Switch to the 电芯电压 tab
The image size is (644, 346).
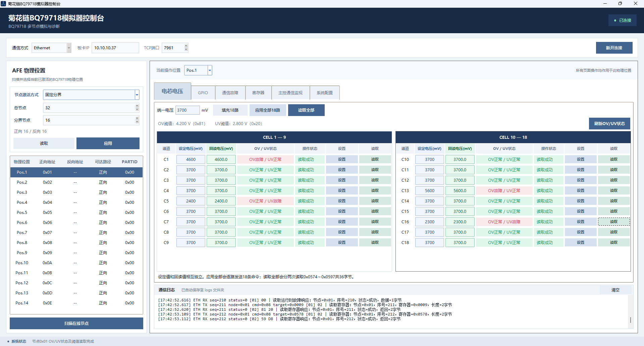coord(172,91)
